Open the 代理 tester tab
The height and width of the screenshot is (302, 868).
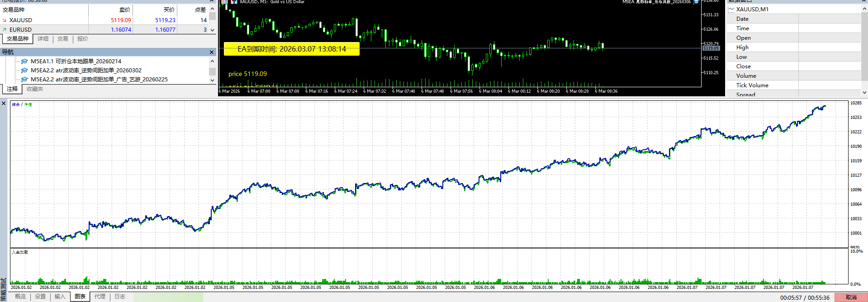coord(100,297)
